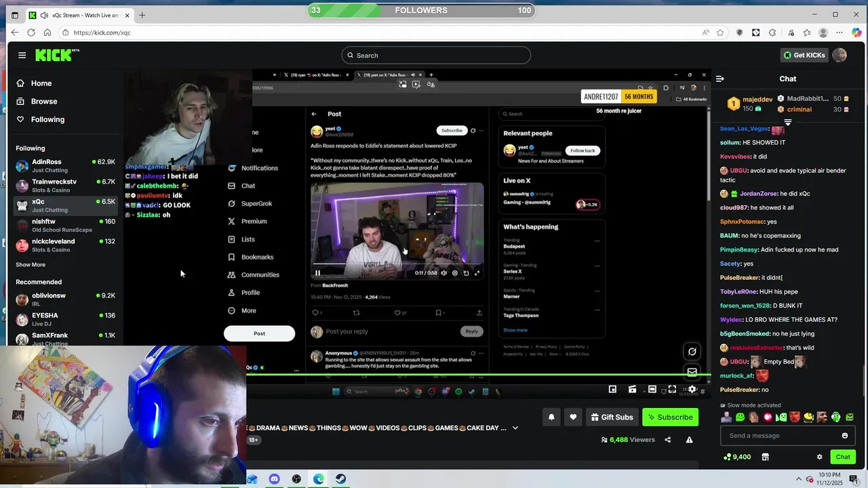
Task: Mute the xQc Stream tab audio icon
Action: coord(44,15)
